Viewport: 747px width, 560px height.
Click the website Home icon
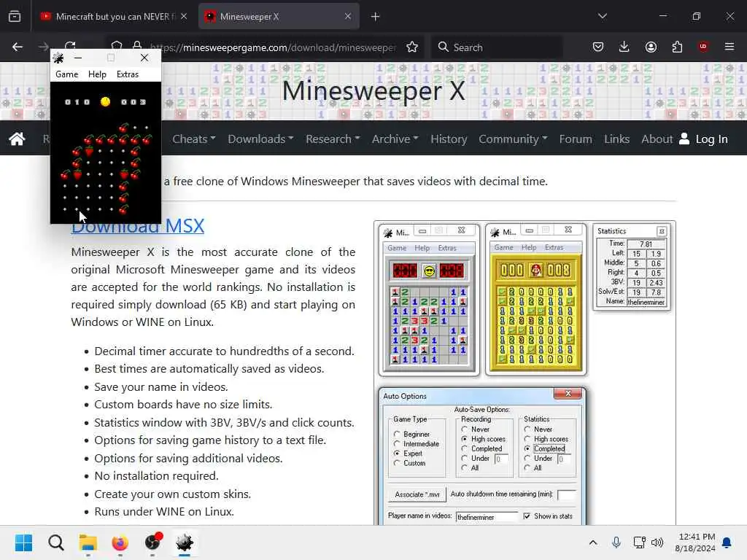click(x=18, y=139)
